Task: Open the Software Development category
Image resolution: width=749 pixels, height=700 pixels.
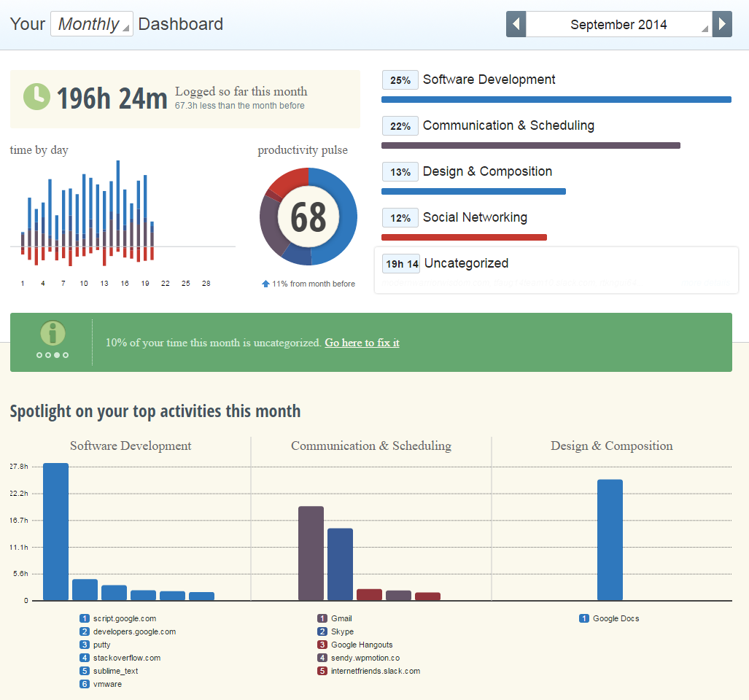Action: coord(489,79)
